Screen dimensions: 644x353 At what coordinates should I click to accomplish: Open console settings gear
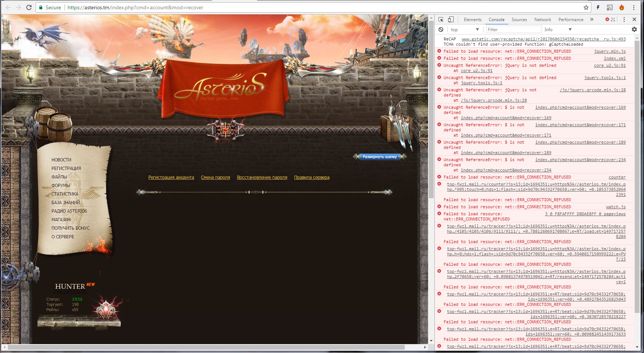[x=634, y=29]
